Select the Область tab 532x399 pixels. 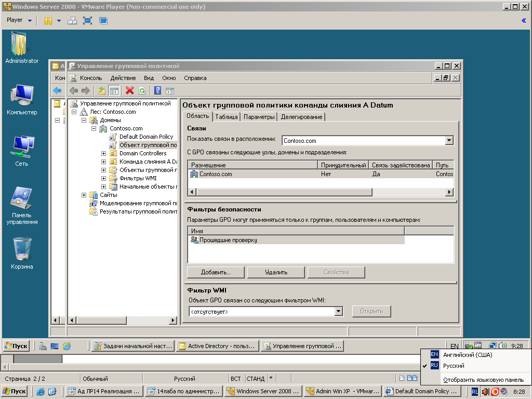[197, 116]
